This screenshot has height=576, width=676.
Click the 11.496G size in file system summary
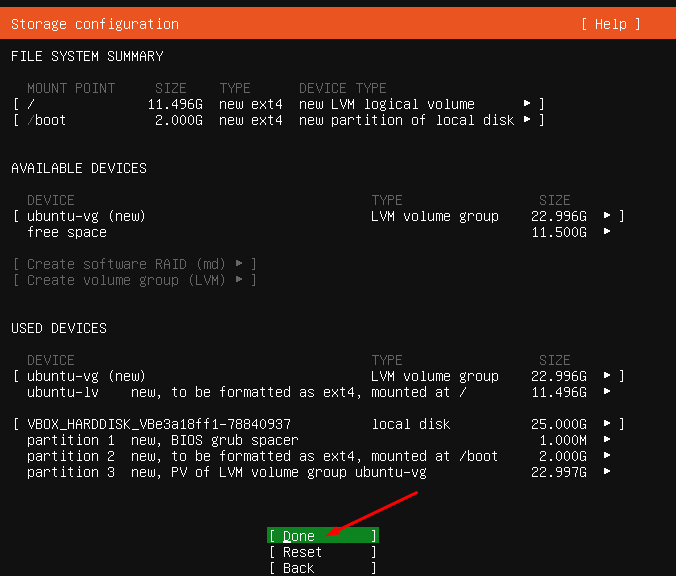[x=175, y=104]
